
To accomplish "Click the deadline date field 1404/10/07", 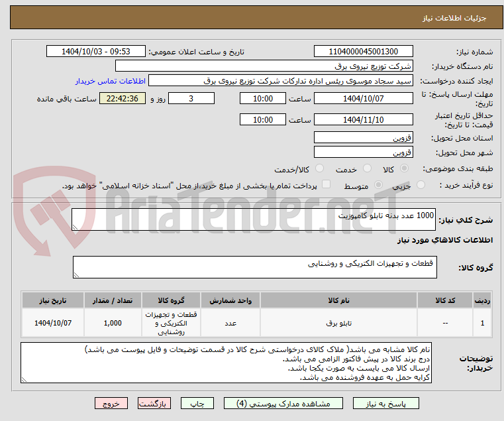I will point(363,98).
